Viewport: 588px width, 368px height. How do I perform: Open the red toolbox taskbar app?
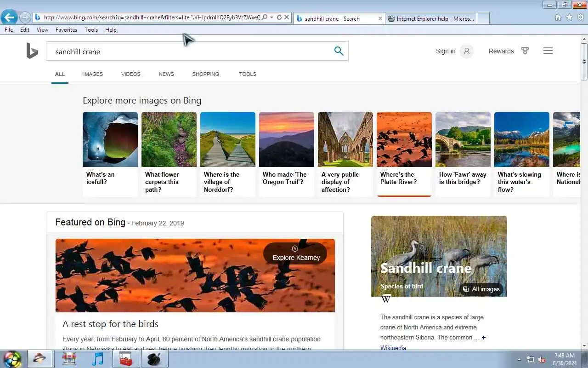(125, 359)
